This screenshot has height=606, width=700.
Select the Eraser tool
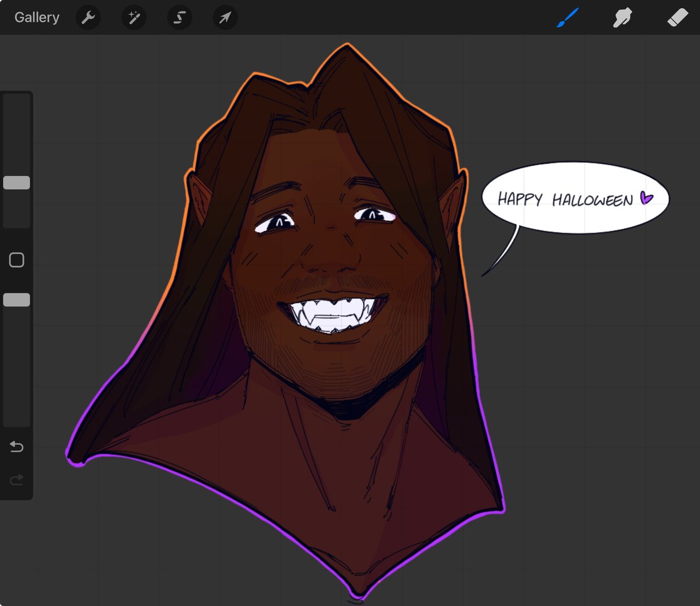point(677,18)
